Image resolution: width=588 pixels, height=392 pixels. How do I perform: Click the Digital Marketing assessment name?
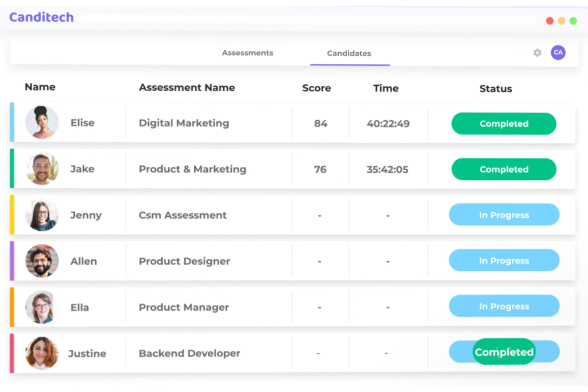pos(184,123)
